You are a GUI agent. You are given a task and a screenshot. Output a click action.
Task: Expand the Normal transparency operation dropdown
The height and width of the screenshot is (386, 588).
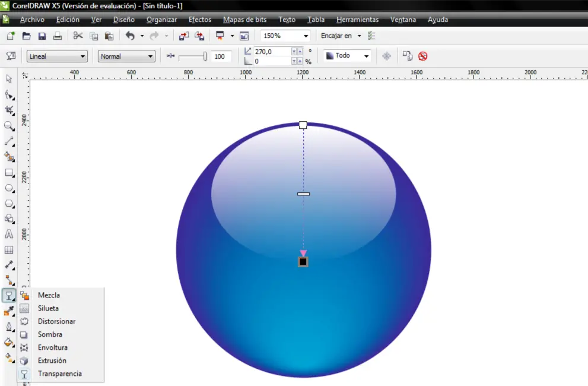(x=126, y=56)
